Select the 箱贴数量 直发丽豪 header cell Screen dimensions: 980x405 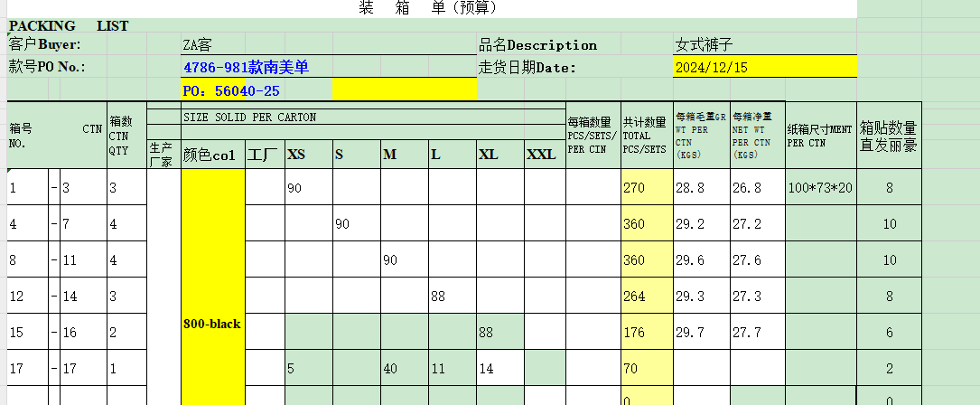[x=888, y=136]
